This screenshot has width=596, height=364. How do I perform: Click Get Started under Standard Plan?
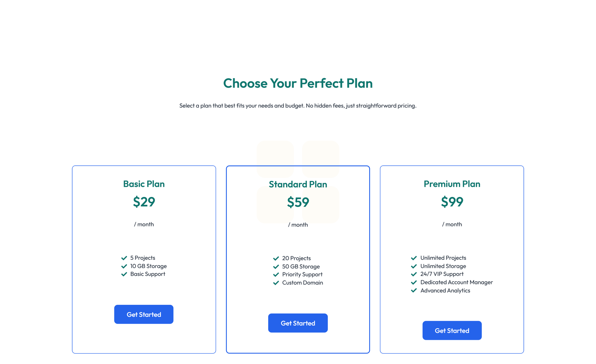point(298,323)
